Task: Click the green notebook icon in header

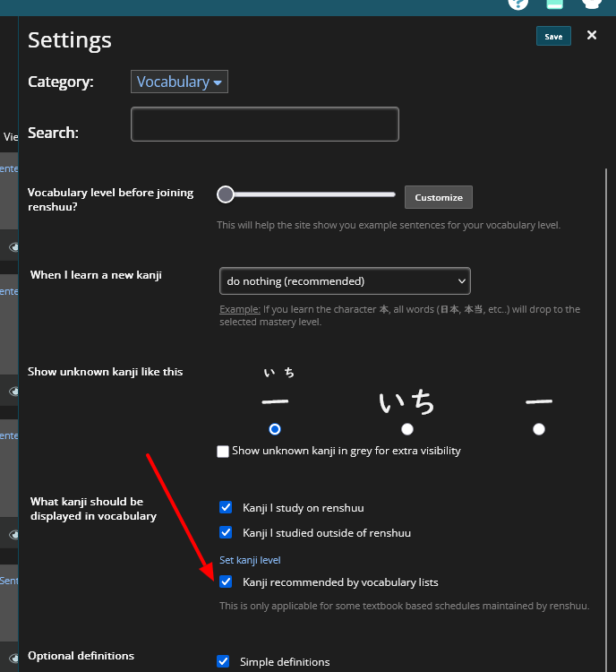Action: (554, 4)
